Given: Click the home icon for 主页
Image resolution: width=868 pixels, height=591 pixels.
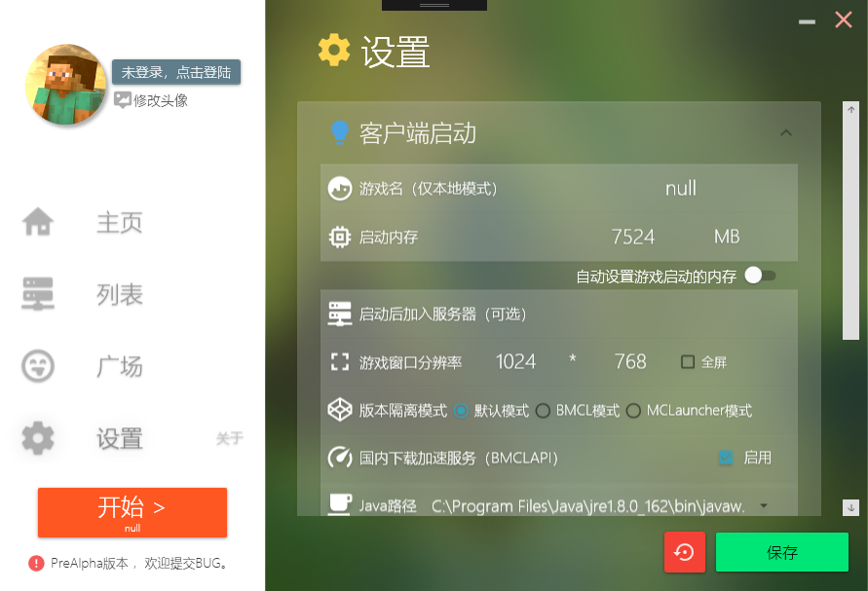Looking at the screenshot, I should tap(38, 222).
